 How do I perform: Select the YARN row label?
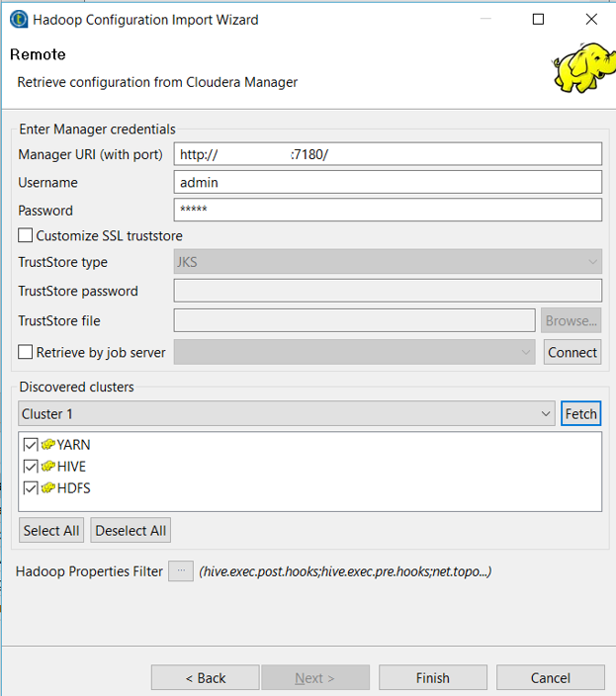(x=74, y=444)
